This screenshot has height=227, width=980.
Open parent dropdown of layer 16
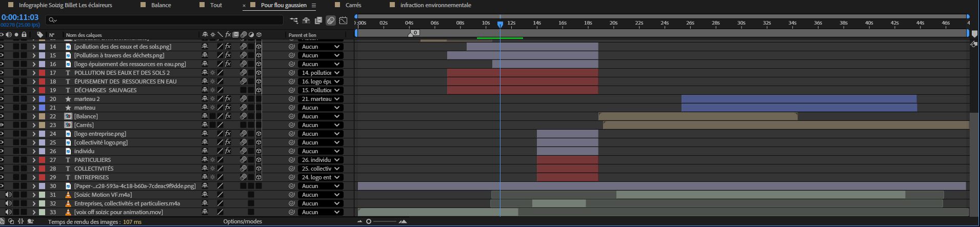click(x=321, y=64)
